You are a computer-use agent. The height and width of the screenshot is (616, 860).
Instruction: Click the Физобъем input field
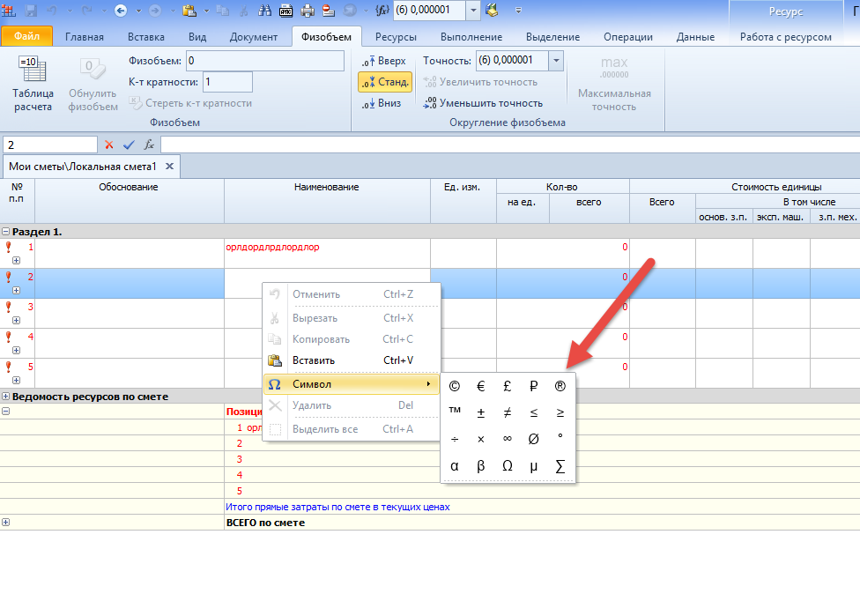pyautogui.click(x=264, y=61)
